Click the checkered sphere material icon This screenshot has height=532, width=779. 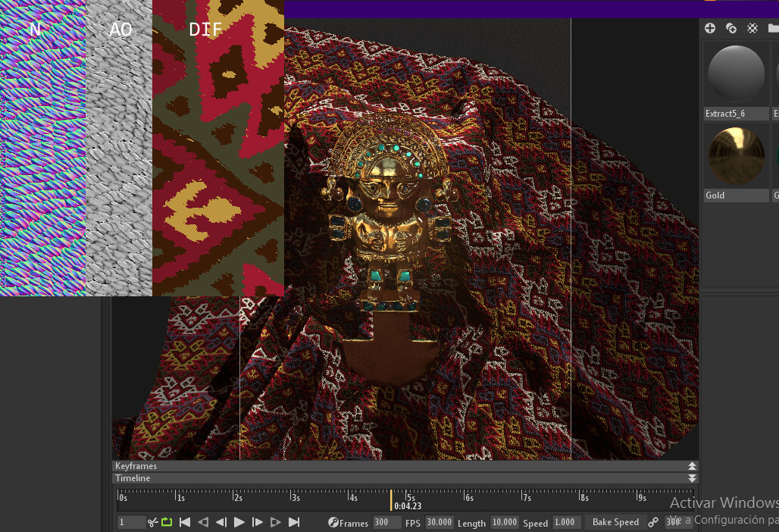pyautogui.click(x=752, y=28)
